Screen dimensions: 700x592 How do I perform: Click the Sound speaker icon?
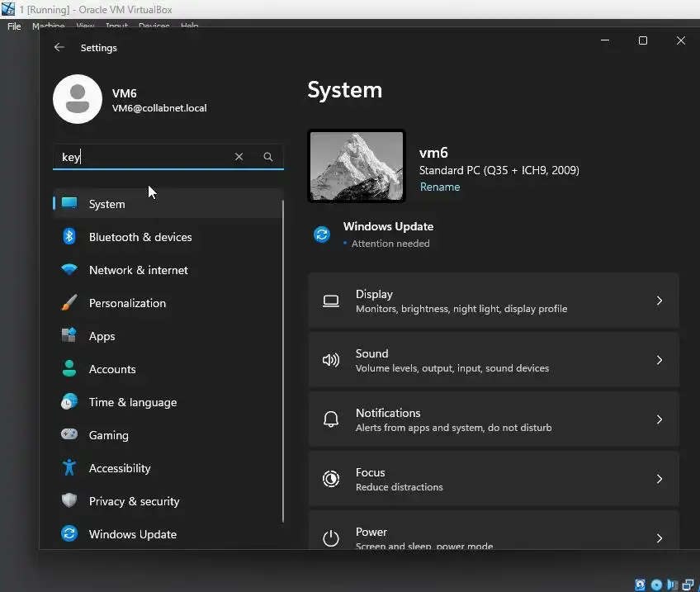(331, 360)
